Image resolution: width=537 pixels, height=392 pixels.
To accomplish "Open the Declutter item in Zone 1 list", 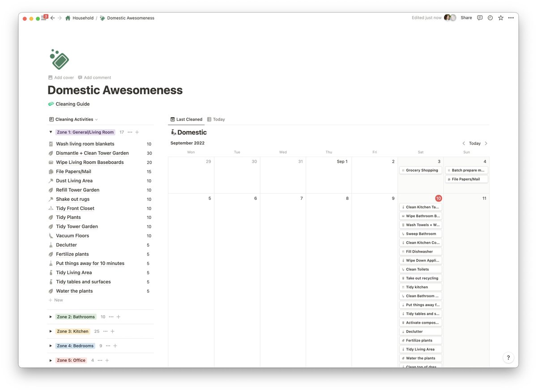I will pyautogui.click(x=66, y=245).
